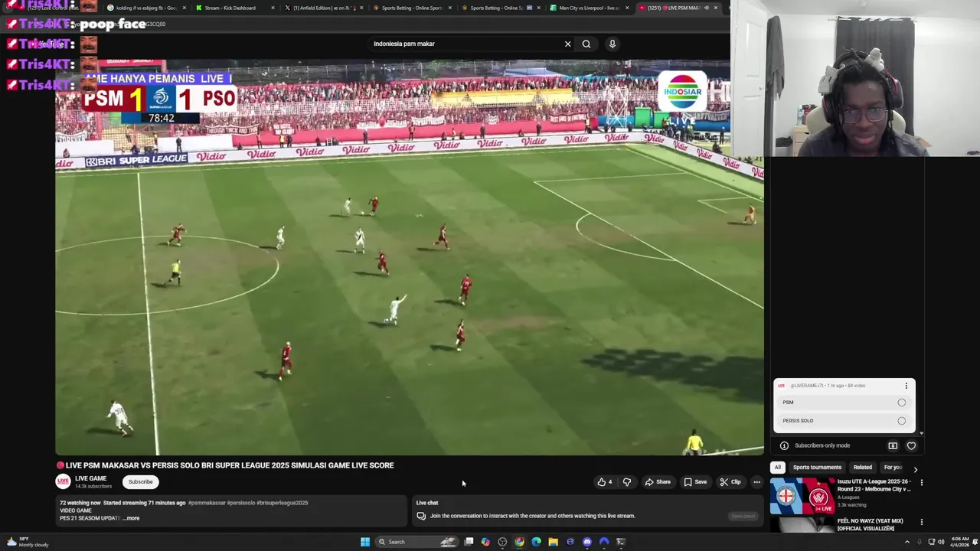
Task: Click the Open panel button in Live chat
Action: 743,516
